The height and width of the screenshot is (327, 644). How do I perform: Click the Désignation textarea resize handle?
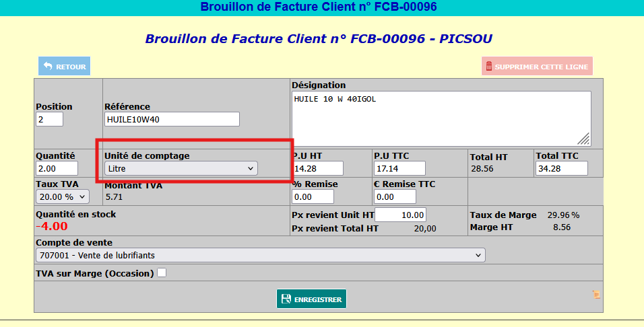(x=584, y=139)
